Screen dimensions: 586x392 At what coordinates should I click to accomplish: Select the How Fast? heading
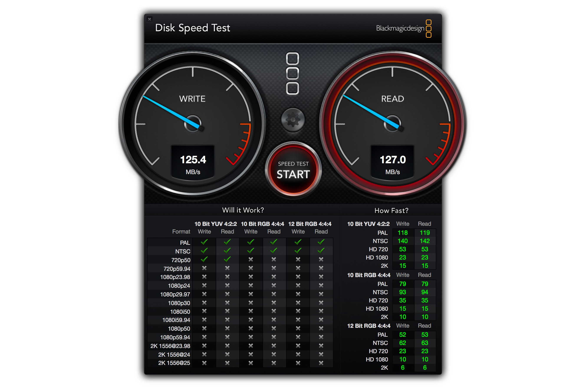(391, 211)
